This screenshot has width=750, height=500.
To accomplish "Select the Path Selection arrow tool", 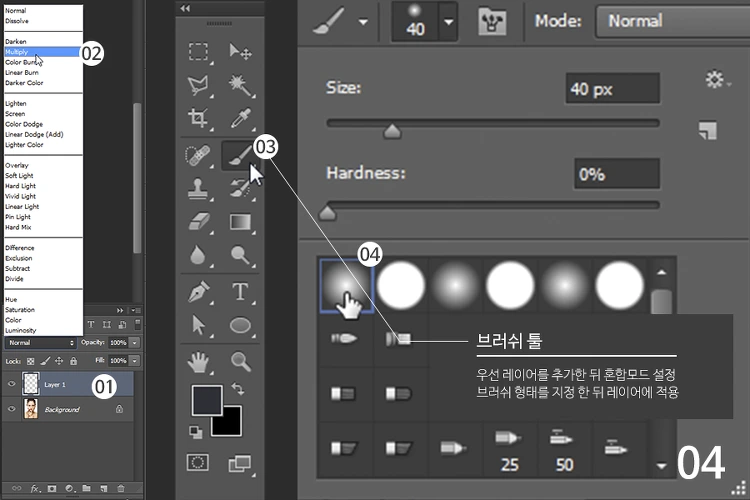I will 198,325.
